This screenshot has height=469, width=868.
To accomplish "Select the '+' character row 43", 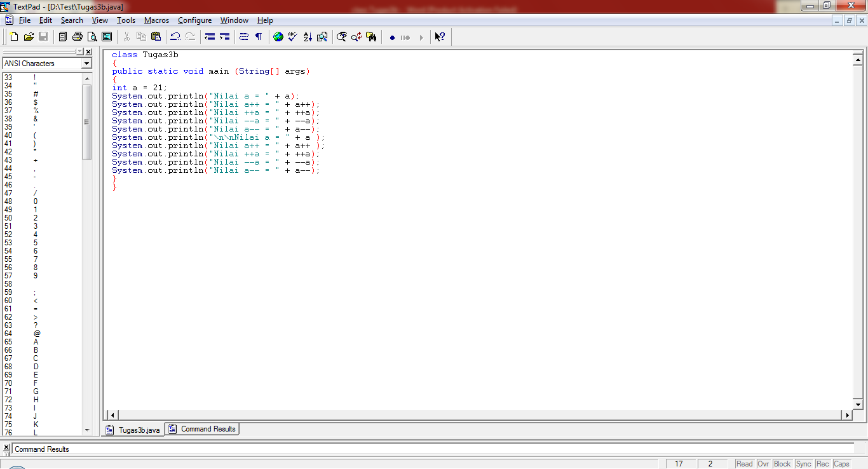I will [x=42, y=160].
